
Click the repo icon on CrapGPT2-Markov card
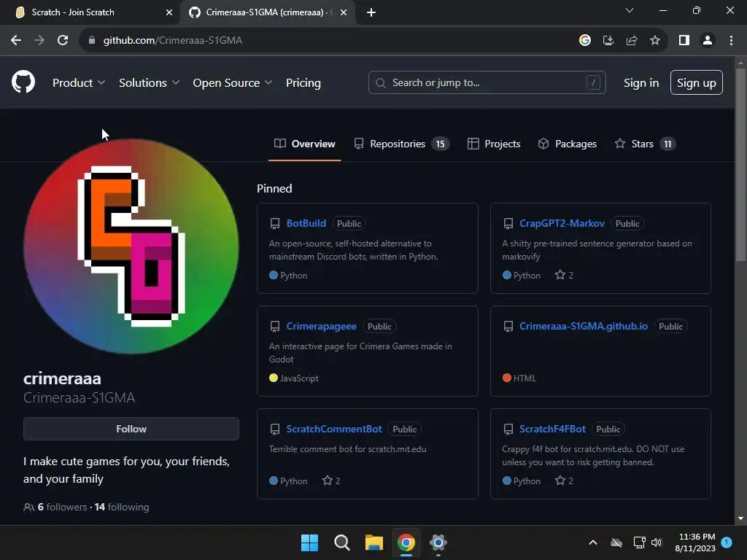508,223
